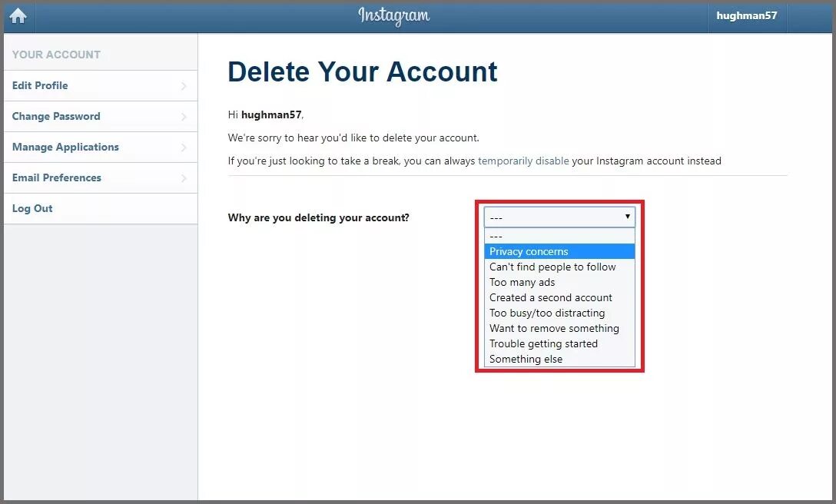Viewport: 836px width, 504px height.
Task: Pick Too many ads option
Action: 559,282
